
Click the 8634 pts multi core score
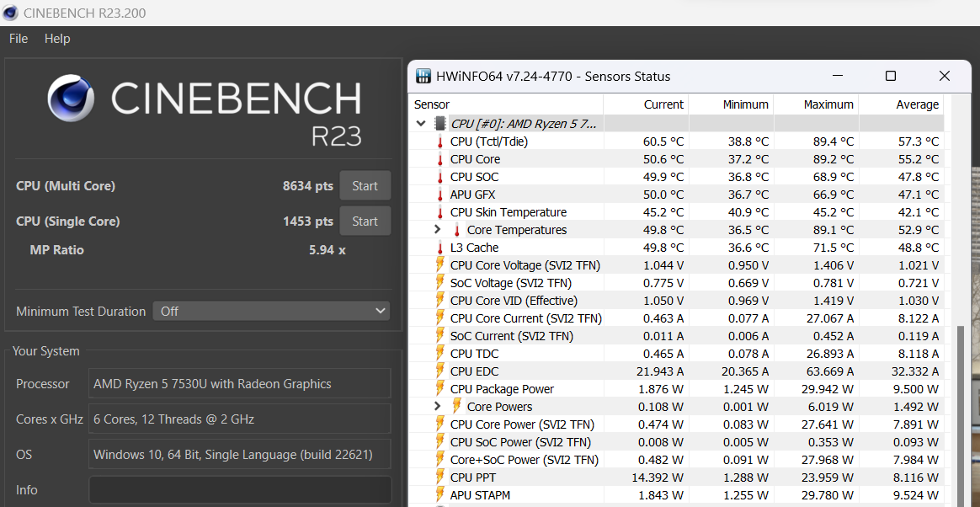coord(307,185)
